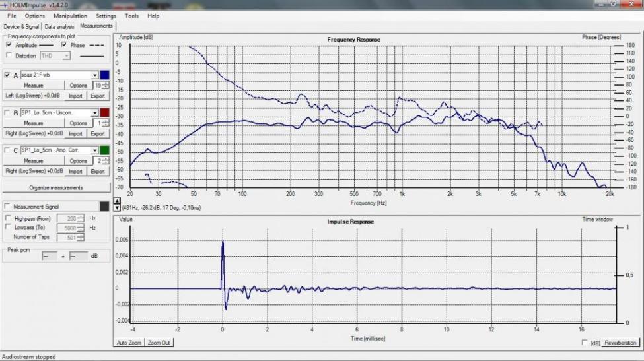Click the red color swatch for measurement B
The image size is (644, 361).
104,112
